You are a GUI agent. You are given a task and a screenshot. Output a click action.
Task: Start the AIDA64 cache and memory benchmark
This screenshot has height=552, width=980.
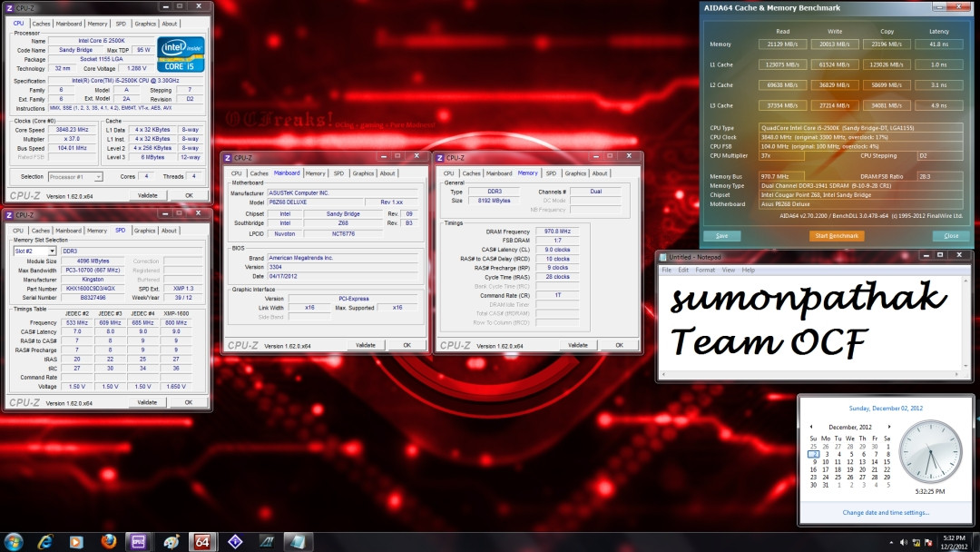pyautogui.click(x=837, y=236)
